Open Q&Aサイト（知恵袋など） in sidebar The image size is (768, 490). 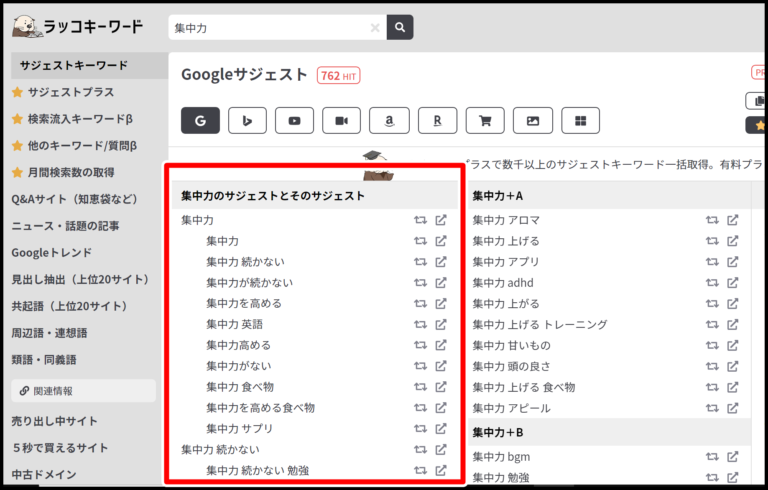pos(74,199)
